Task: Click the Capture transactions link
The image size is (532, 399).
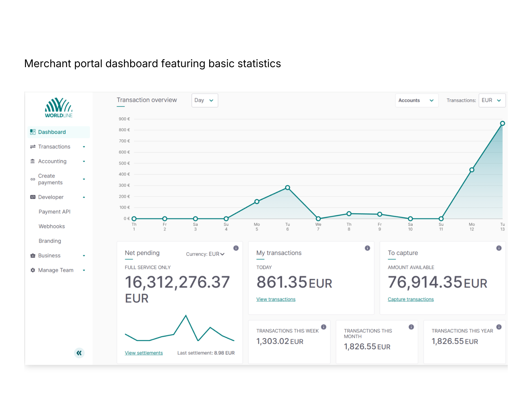Action: pyautogui.click(x=410, y=299)
